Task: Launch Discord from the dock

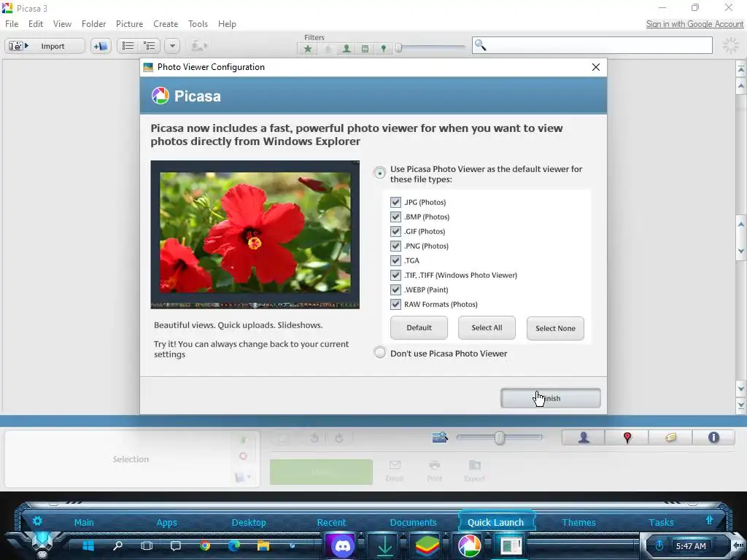Action: (x=340, y=545)
